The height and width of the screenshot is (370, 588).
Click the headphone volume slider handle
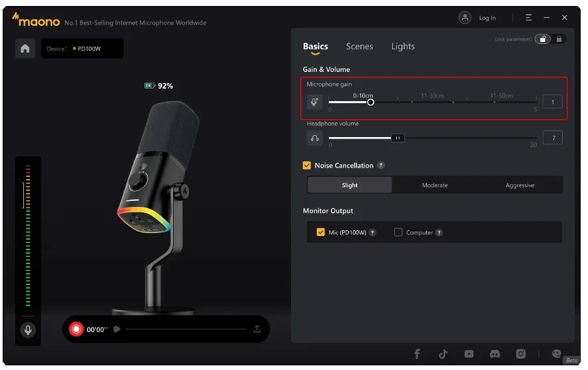pos(398,138)
